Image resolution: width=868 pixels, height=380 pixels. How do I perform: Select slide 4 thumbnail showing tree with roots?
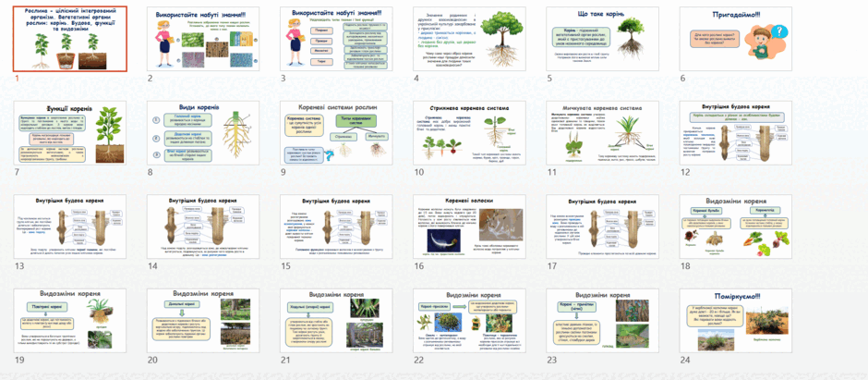[x=469, y=39]
